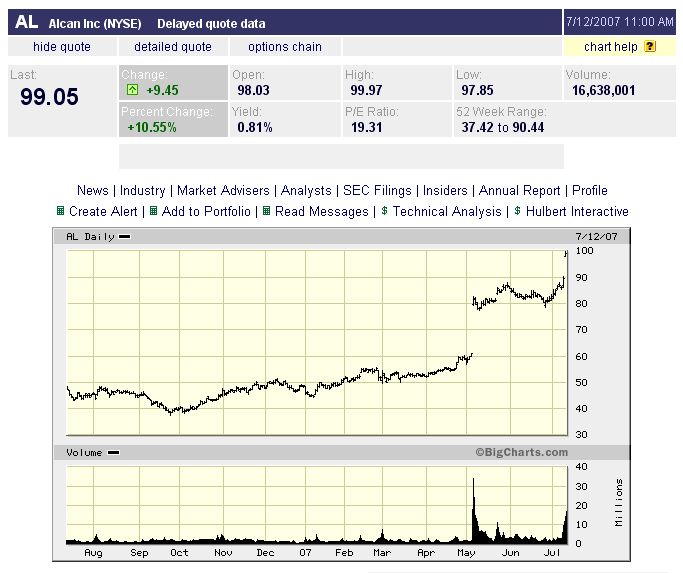Image resolution: width=683 pixels, height=573 pixels.
Task: Click the chart help question mark icon
Action: (x=650, y=47)
